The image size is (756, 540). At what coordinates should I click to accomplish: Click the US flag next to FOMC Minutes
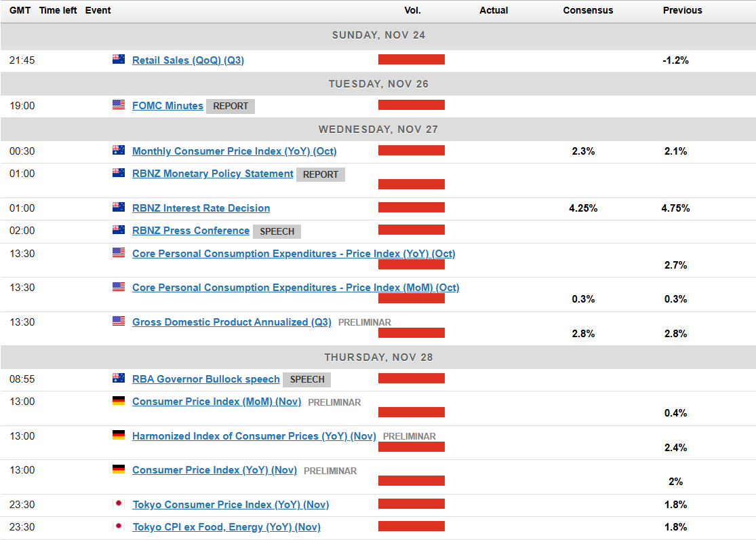pos(119,104)
